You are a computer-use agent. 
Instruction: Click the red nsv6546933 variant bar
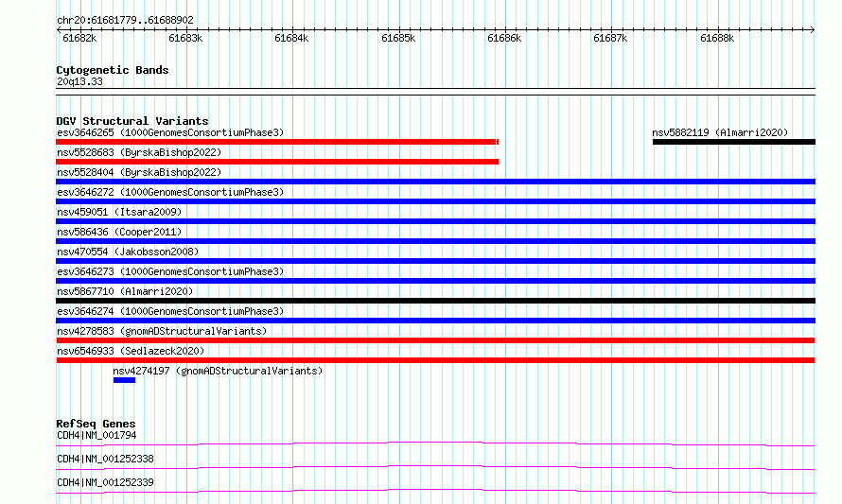tap(435, 360)
